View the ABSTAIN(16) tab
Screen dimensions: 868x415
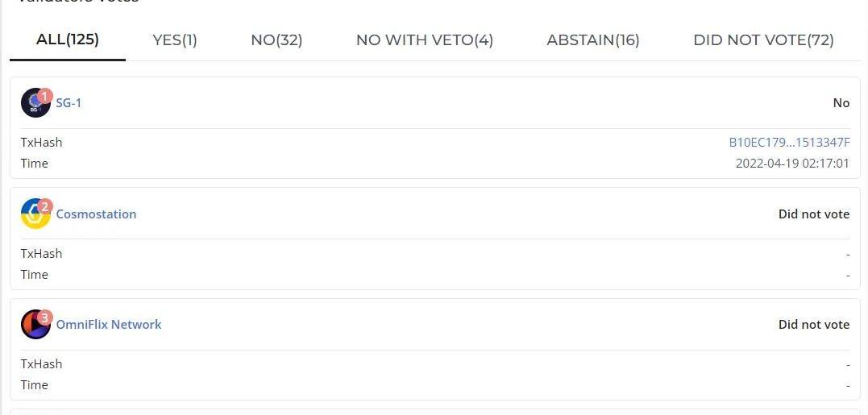tap(593, 39)
